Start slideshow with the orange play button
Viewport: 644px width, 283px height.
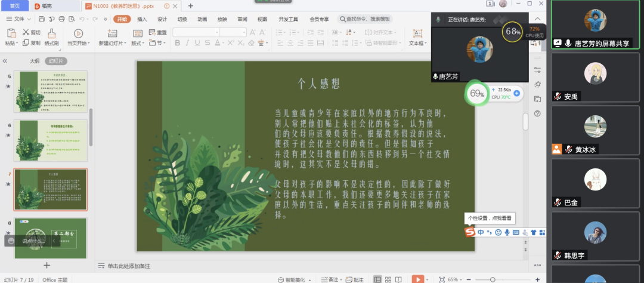(x=418, y=279)
